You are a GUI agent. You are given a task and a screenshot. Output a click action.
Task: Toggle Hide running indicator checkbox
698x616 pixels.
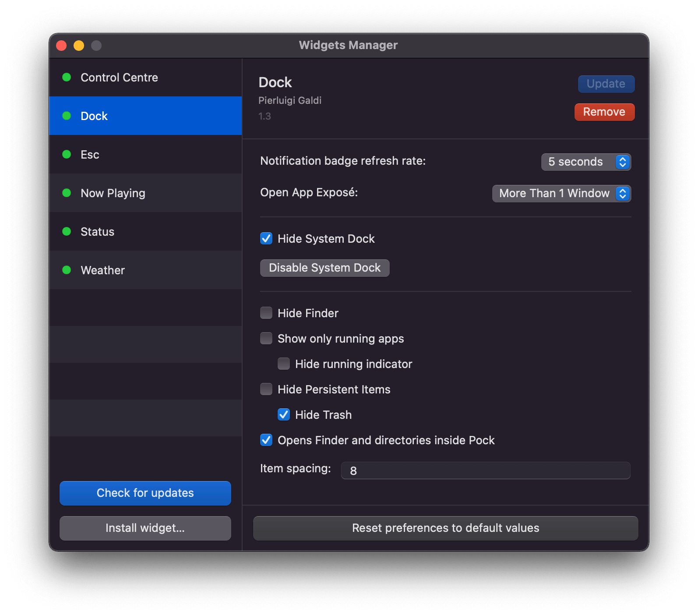284,364
